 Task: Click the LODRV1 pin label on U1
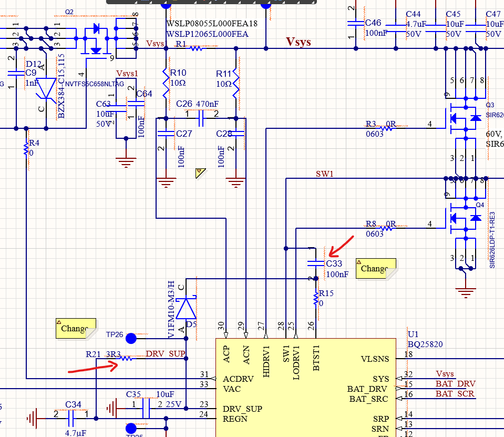[x=296, y=362]
